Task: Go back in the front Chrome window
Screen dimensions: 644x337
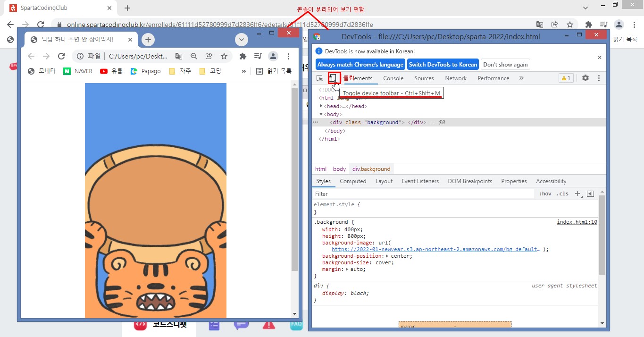Action: [31, 56]
